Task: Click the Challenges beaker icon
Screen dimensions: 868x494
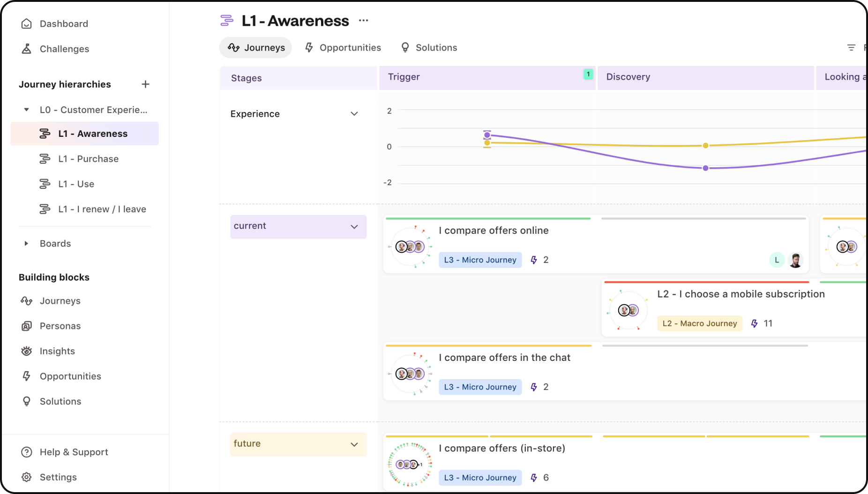Action: click(27, 49)
